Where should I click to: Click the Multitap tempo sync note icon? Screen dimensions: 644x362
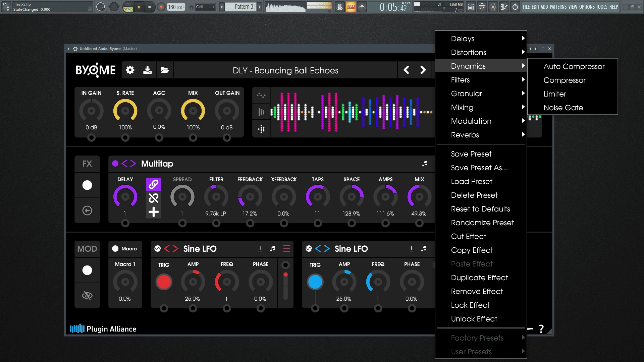pos(425,164)
